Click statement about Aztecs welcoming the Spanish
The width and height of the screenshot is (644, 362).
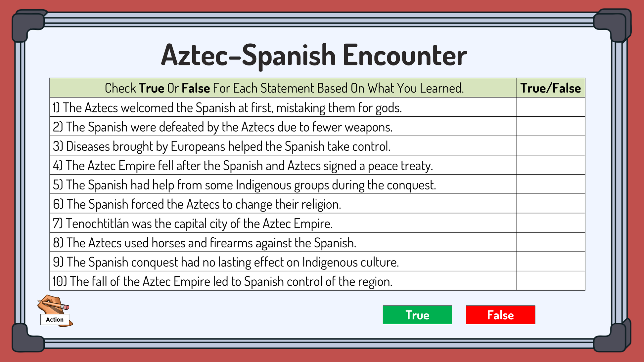point(227,108)
